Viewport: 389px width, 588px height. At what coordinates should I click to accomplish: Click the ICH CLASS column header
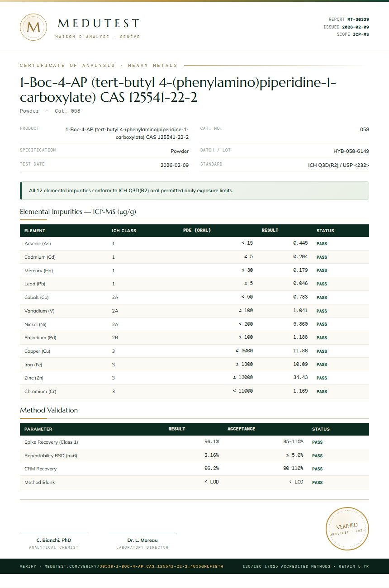coord(124,231)
